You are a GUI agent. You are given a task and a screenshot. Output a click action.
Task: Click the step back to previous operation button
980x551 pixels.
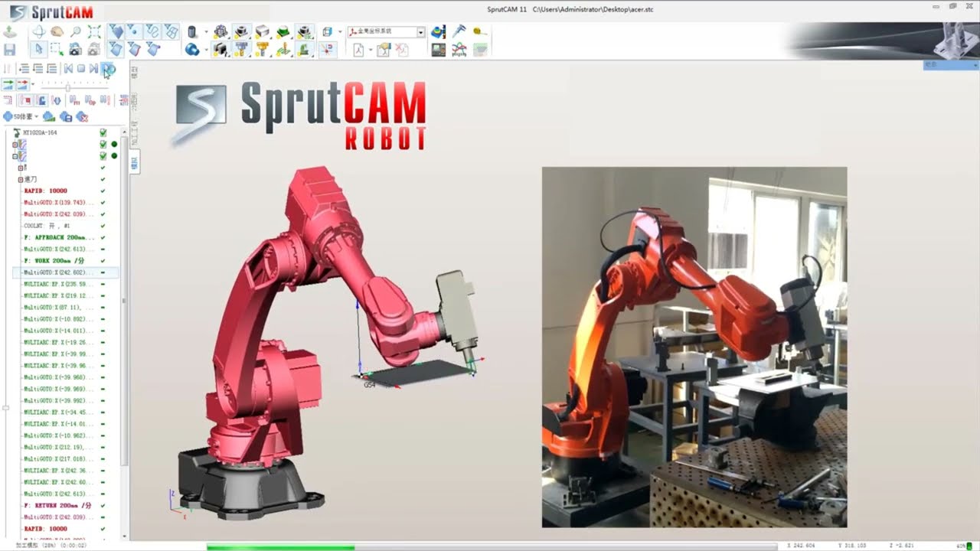(x=68, y=68)
